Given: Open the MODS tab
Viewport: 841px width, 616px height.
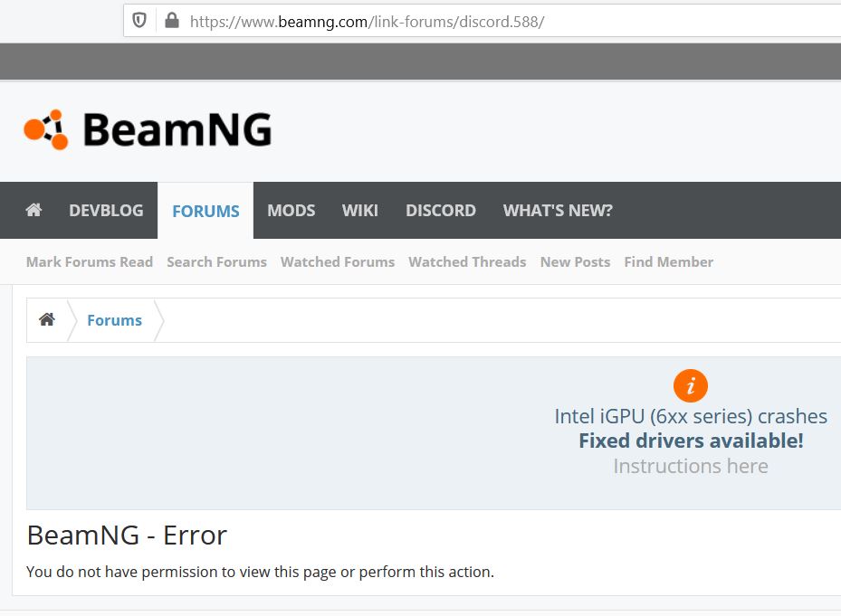Looking at the screenshot, I should (x=291, y=210).
